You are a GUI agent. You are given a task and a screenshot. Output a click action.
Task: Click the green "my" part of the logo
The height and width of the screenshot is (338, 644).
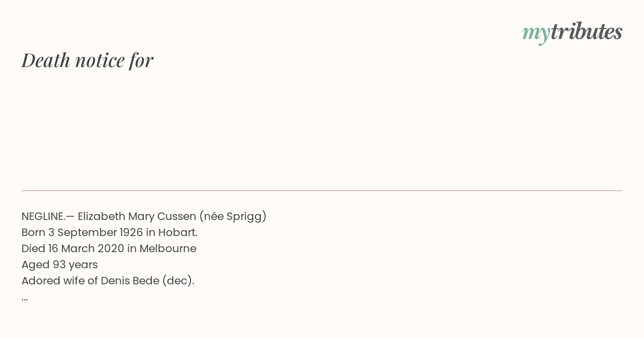pos(536,34)
